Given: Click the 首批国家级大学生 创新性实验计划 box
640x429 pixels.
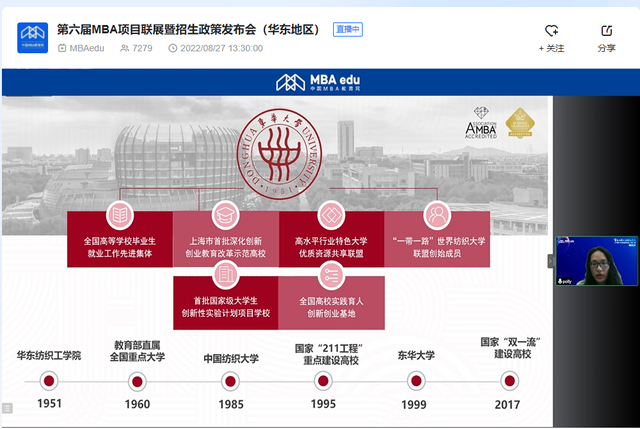Looking at the screenshot, I should [x=226, y=303].
